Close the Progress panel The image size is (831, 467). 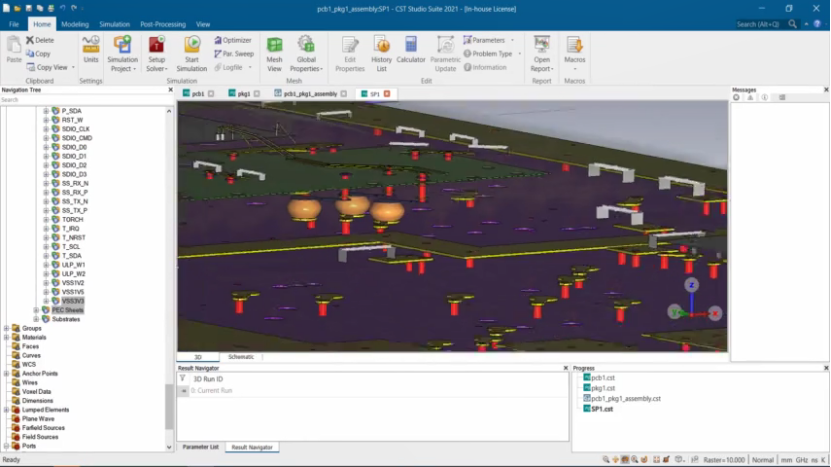point(826,368)
